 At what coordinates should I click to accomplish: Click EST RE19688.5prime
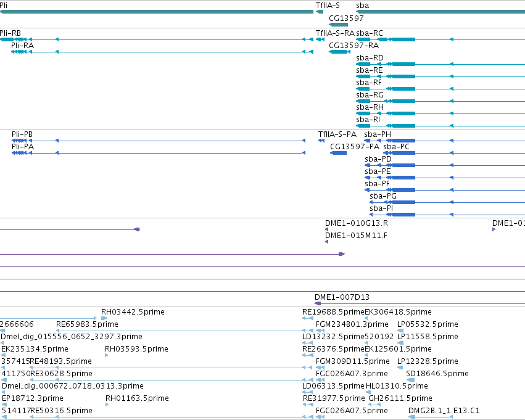pos(333,312)
